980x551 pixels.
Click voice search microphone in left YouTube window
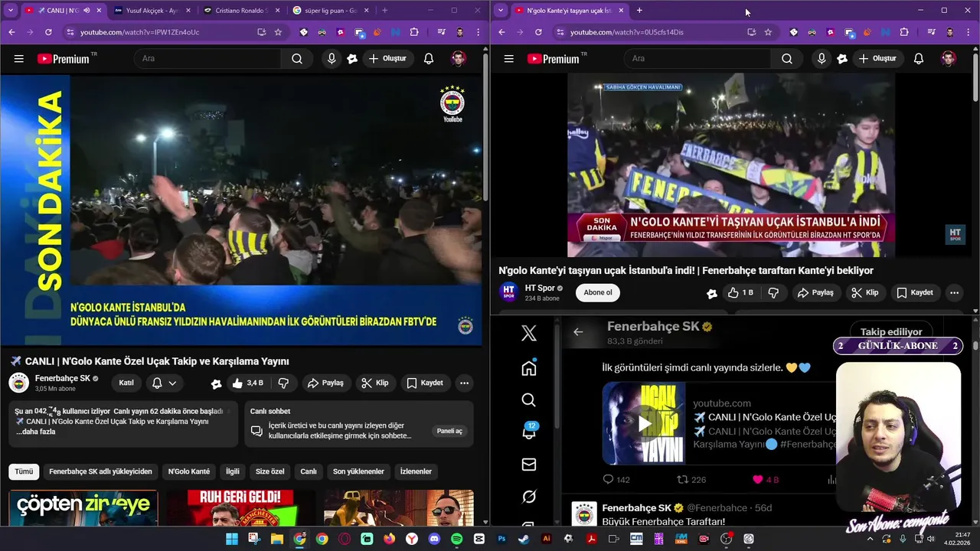pos(332,59)
